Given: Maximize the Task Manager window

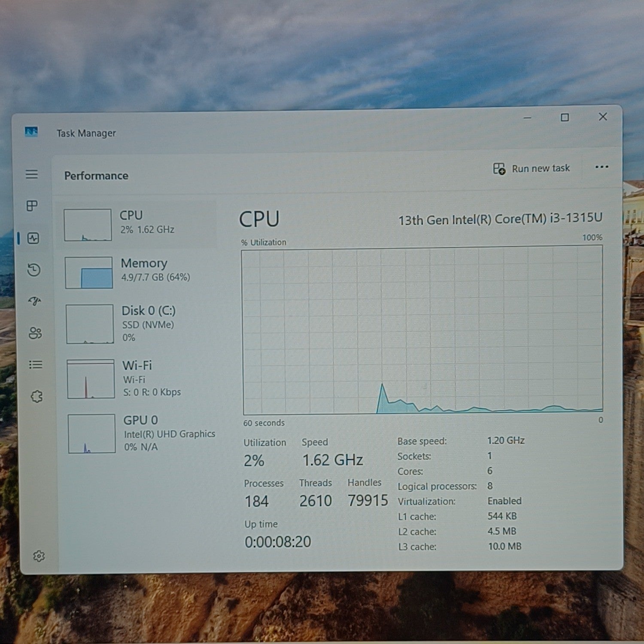Looking at the screenshot, I should [x=565, y=117].
